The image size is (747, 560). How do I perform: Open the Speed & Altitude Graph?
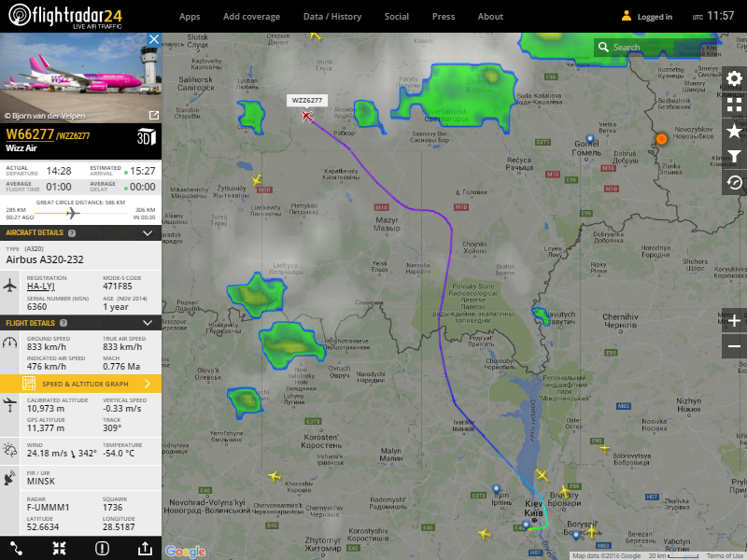point(80,384)
